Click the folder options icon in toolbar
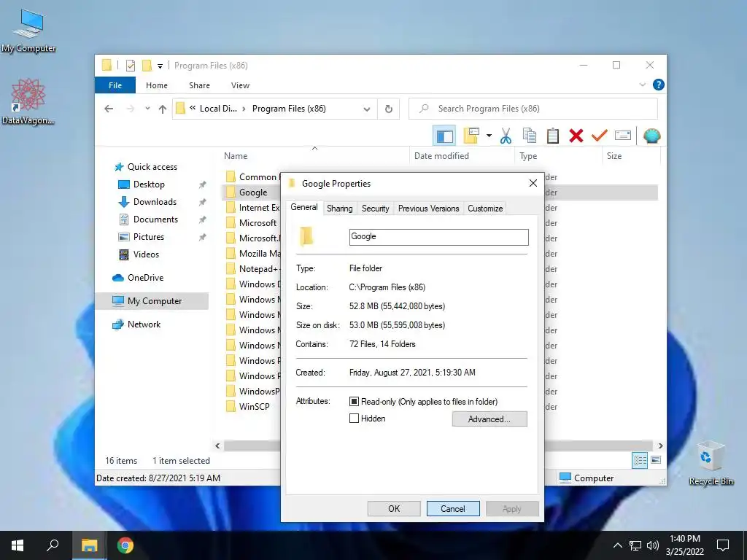747x560 pixels. (471, 136)
